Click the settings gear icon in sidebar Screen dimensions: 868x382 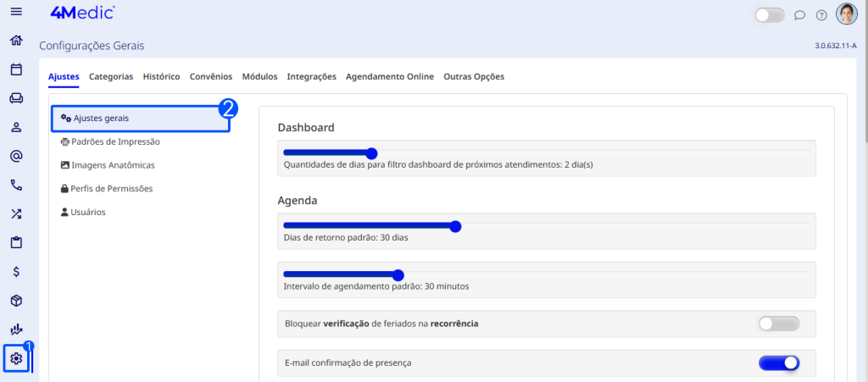pos(15,358)
